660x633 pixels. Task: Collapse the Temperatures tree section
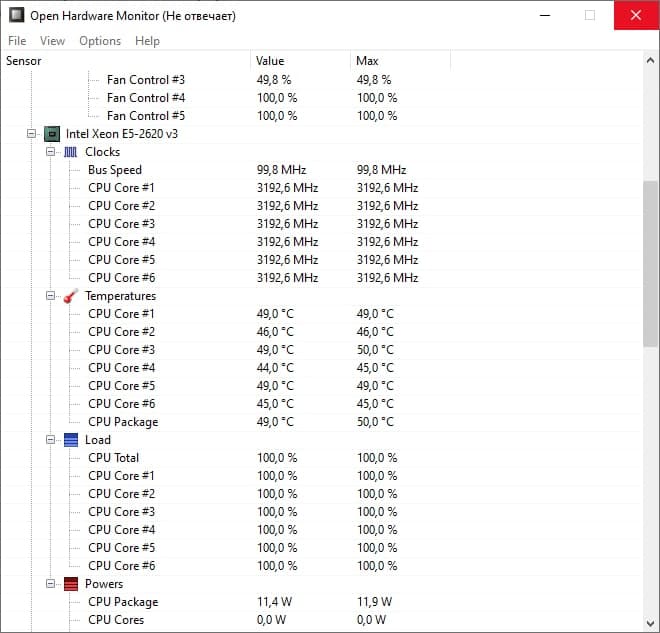tap(50, 296)
